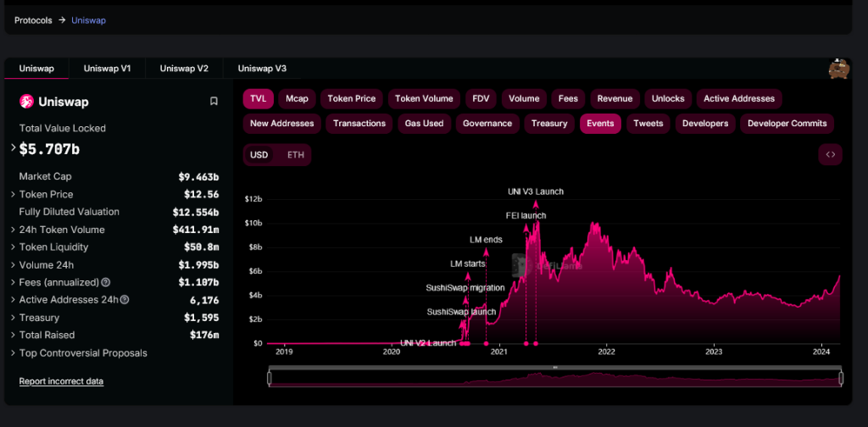
Task: Click the right handle of chart range slider
Action: click(841, 379)
